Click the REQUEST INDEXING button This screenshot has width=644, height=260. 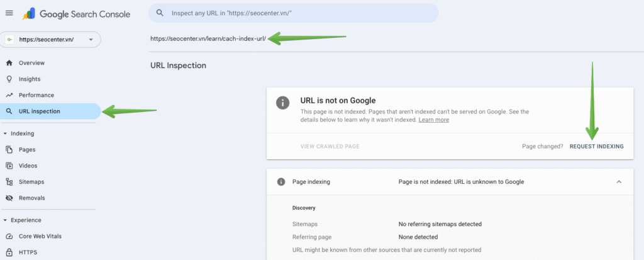point(596,146)
